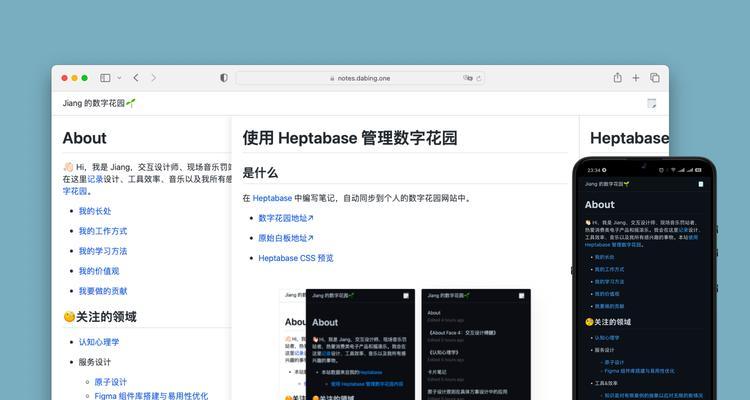This screenshot has height=400, width=750.
Task: Open the 数字花园地址 external link
Action: click(286, 218)
